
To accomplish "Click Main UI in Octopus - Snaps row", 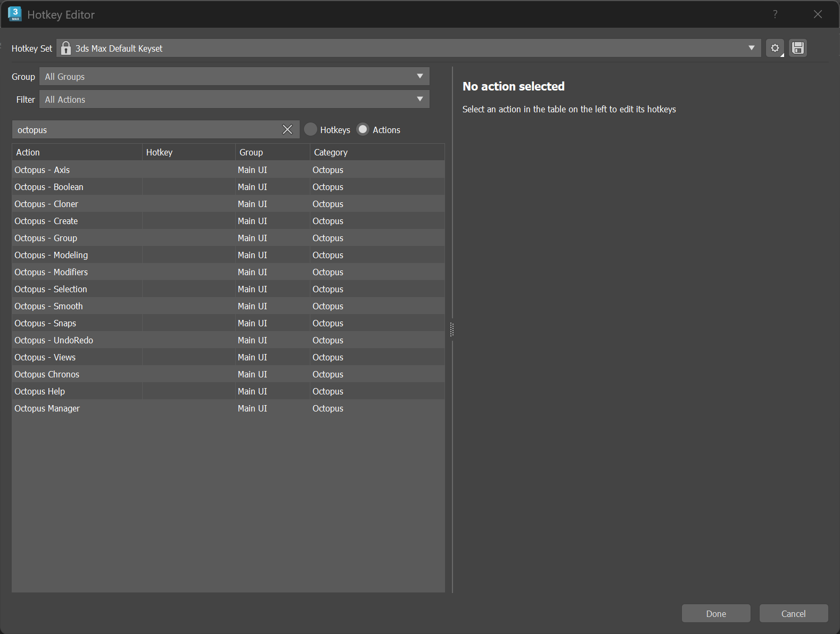I will (252, 323).
